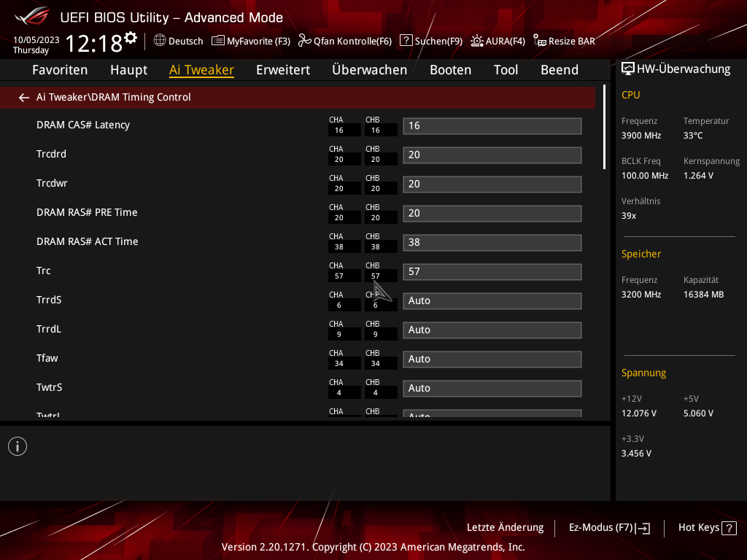Click the HW-Überwachung monitor icon
Image resolution: width=747 pixels, height=560 pixels.
tap(628, 69)
